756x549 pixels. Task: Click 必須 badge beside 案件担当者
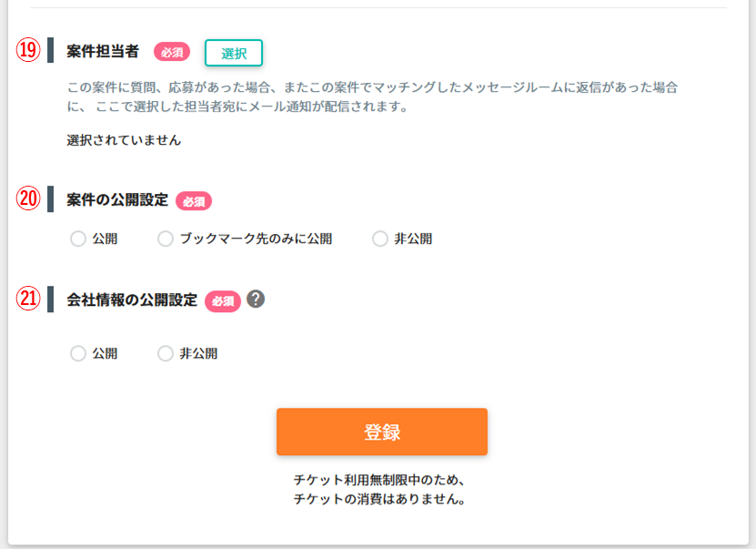pos(172,52)
